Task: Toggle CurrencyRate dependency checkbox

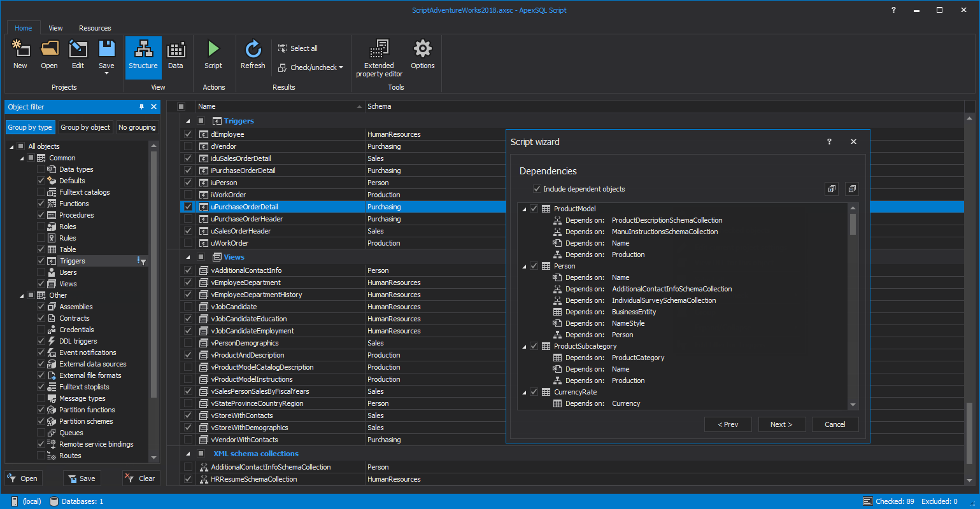Action: coord(534,392)
